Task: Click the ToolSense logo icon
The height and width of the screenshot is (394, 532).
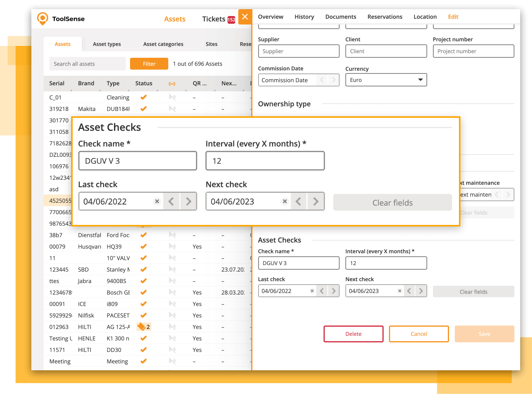Action: (43, 19)
